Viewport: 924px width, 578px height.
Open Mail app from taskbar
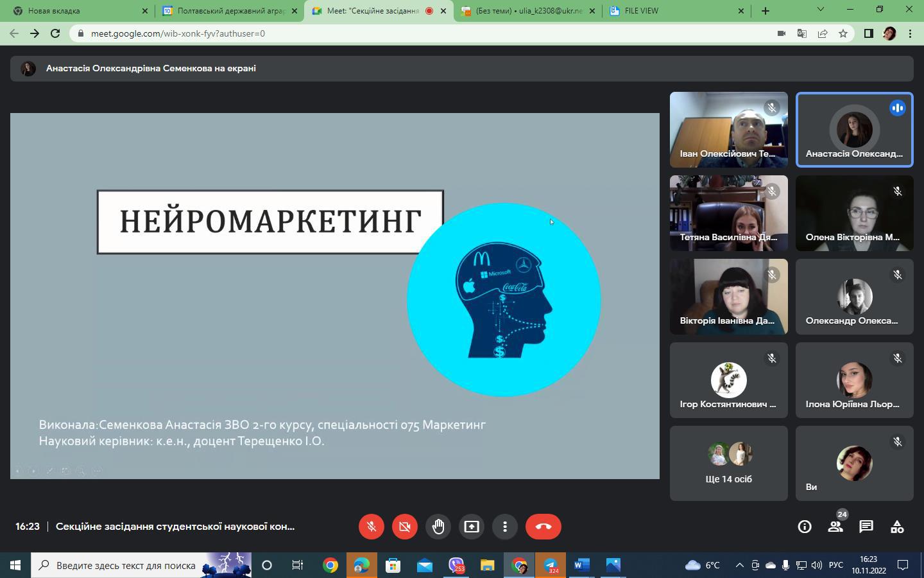pos(424,565)
